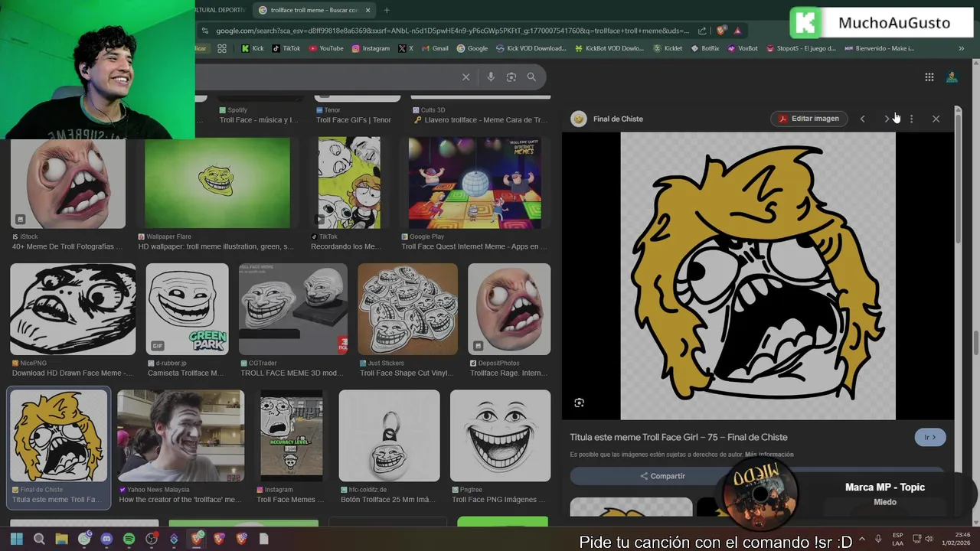This screenshot has width=980, height=551.
Task: Open the three-dot options in image preview
Action: (911, 119)
